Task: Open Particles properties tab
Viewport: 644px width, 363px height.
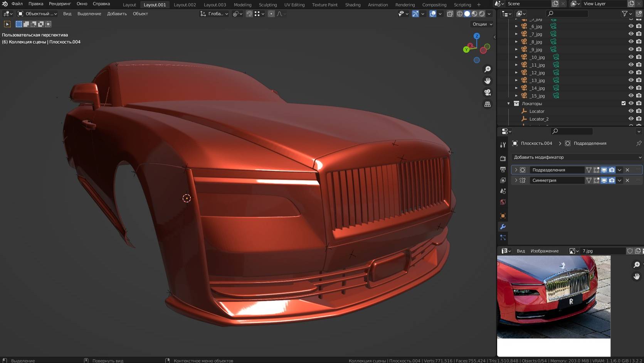Action: [x=503, y=237]
